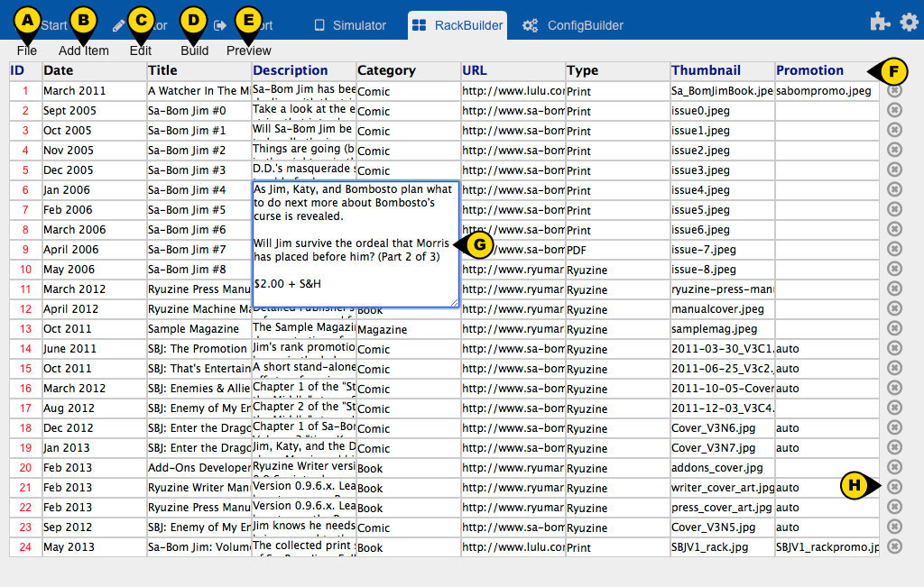Delete row 18 via its remove icon
Viewport: 924px width, 587px height.
pyautogui.click(x=894, y=427)
